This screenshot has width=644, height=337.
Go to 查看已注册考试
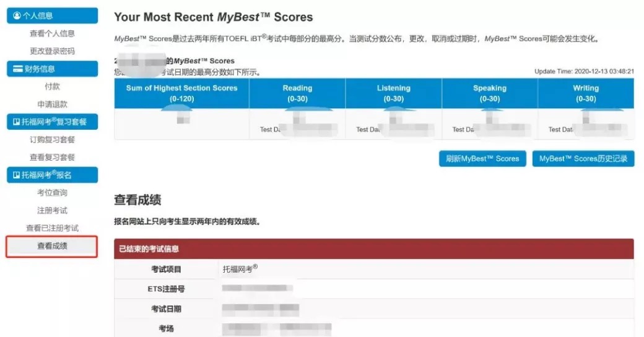[52, 228]
